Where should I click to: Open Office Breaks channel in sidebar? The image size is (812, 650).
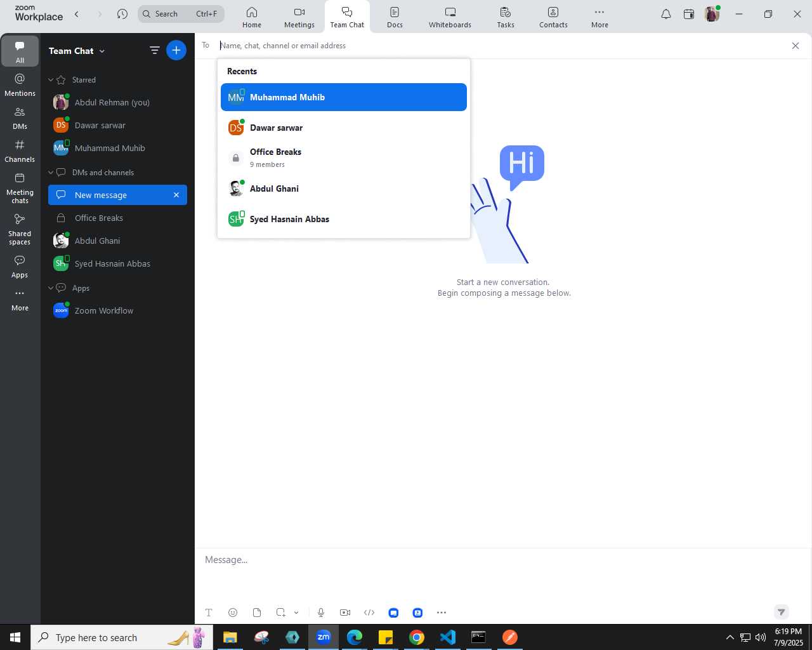117,218
